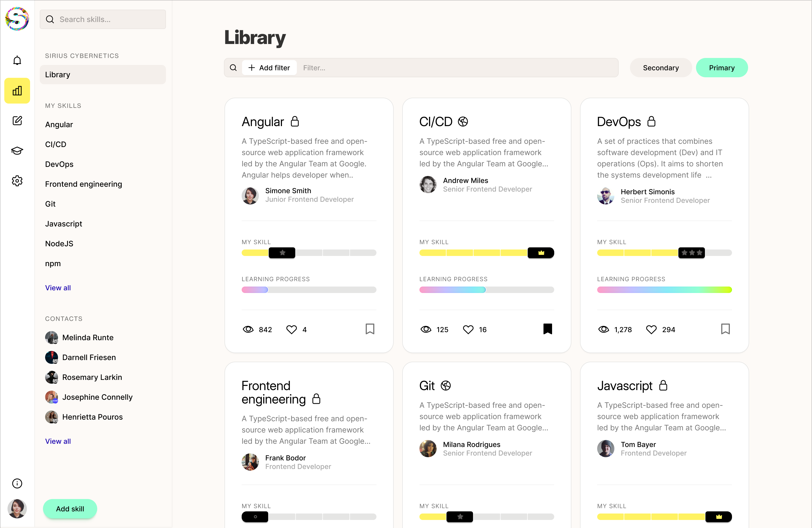Viewport: 812px width, 528px height.
Task: Bookmark the DevOps skill card
Action: 725,329
